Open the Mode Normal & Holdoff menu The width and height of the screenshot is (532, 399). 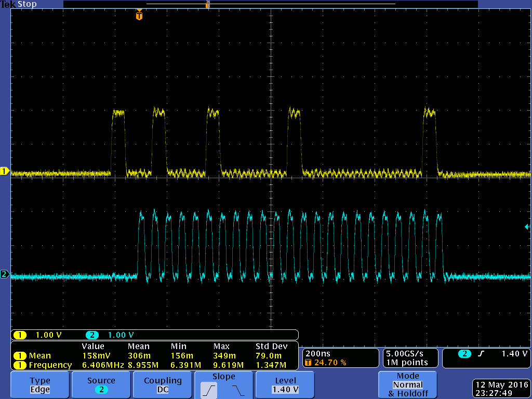click(407, 385)
